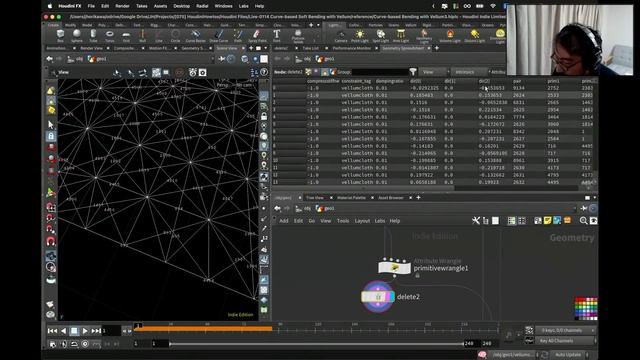Click the spreadsheet attribute filter funnel icon
Image resolution: width=640 pixels, height=360 pixels.
point(413,72)
